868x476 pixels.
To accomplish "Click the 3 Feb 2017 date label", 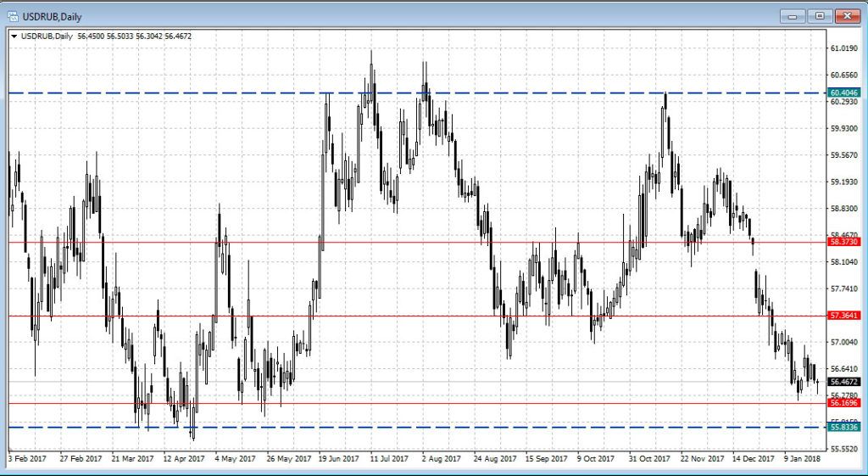I will pyautogui.click(x=28, y=459).
